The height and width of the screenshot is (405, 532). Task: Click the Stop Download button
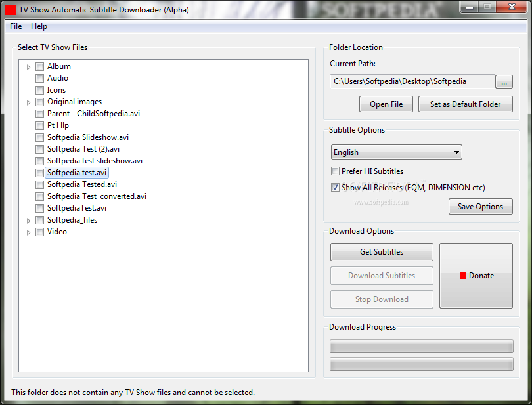pos(382,299)
